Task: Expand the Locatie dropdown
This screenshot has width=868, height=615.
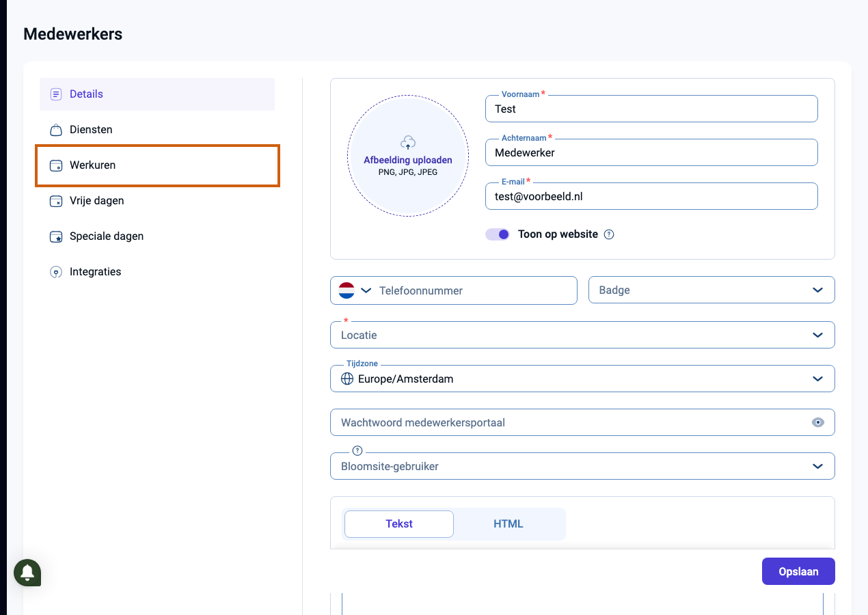Action: 582,335
